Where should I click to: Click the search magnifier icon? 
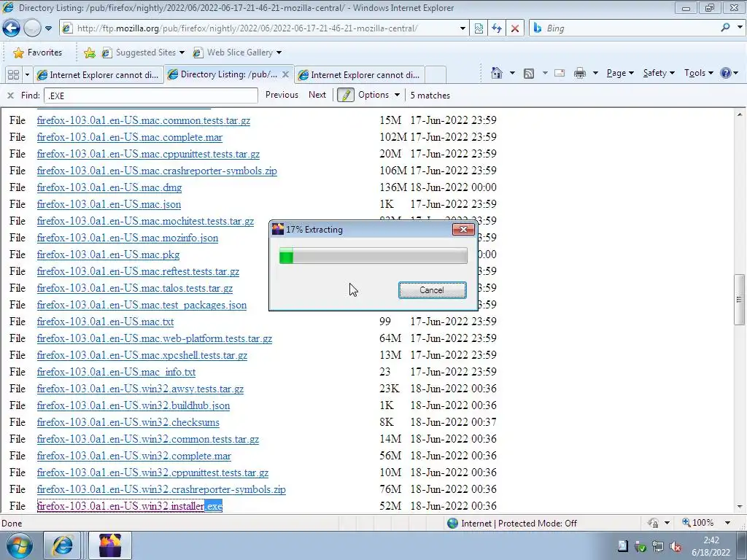click(725, 28)
